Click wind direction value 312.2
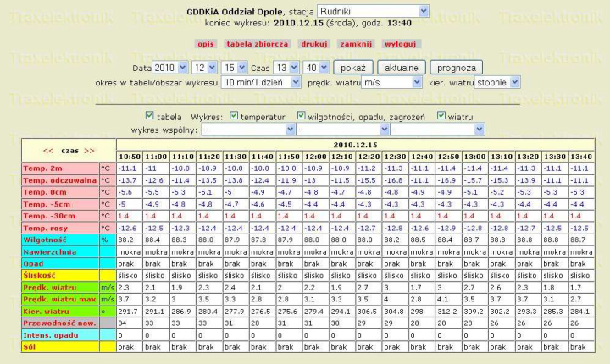Viewport: 610px width, 364px height. point(448,312)
